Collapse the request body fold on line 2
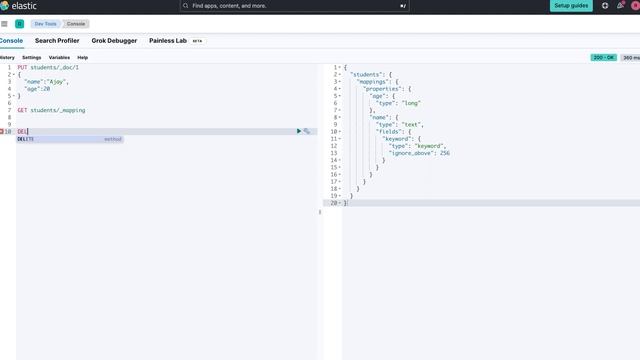Image resolution: width=640 pixels, height=360 pixels. pyautogui.click(x=13, y=75)
